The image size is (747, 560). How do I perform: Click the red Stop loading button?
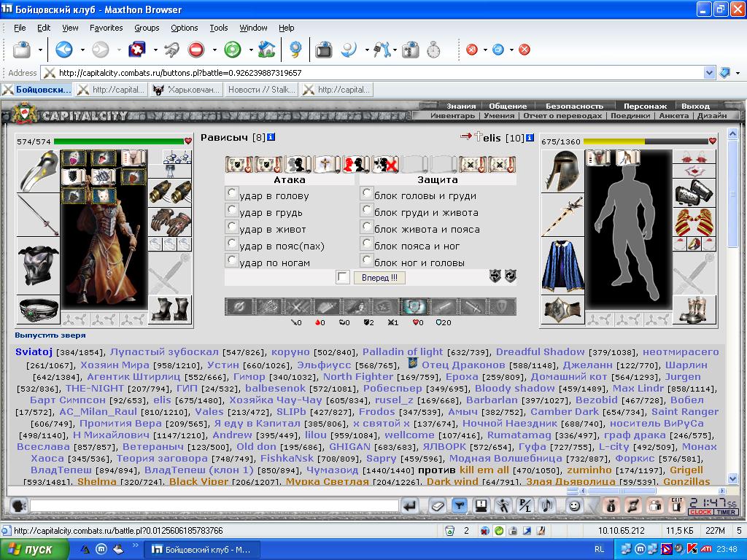(196, 50)
